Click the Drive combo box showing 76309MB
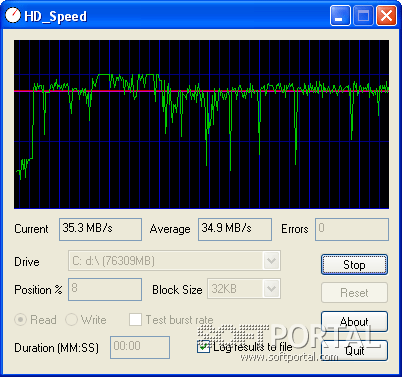402x377 pixels. [174, 261]
